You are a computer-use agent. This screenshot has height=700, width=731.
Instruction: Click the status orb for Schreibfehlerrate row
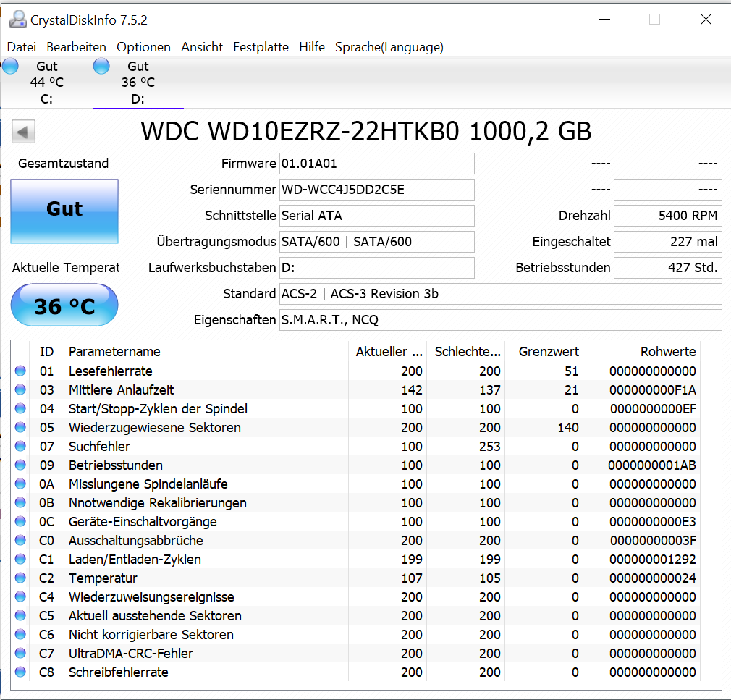coord(20,672)
